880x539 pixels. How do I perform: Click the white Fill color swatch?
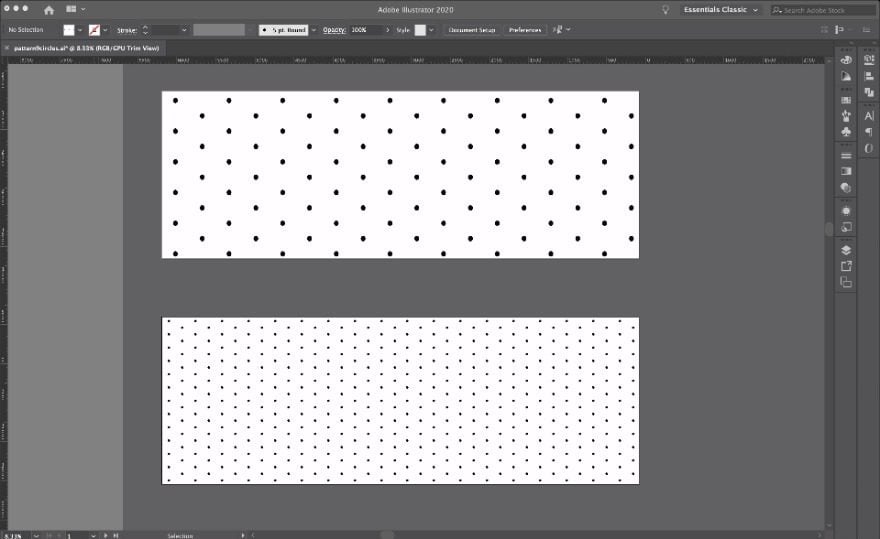(68, 30)
